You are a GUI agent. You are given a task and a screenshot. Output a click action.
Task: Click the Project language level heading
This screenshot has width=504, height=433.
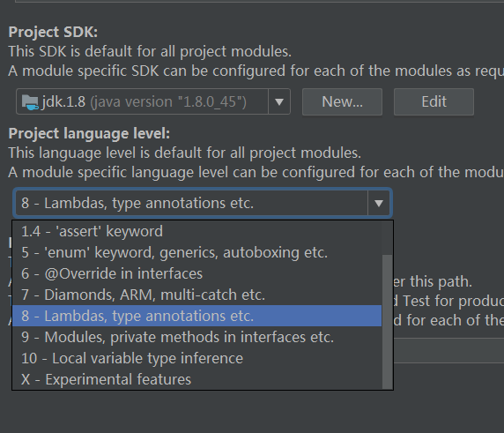(89, 133)
